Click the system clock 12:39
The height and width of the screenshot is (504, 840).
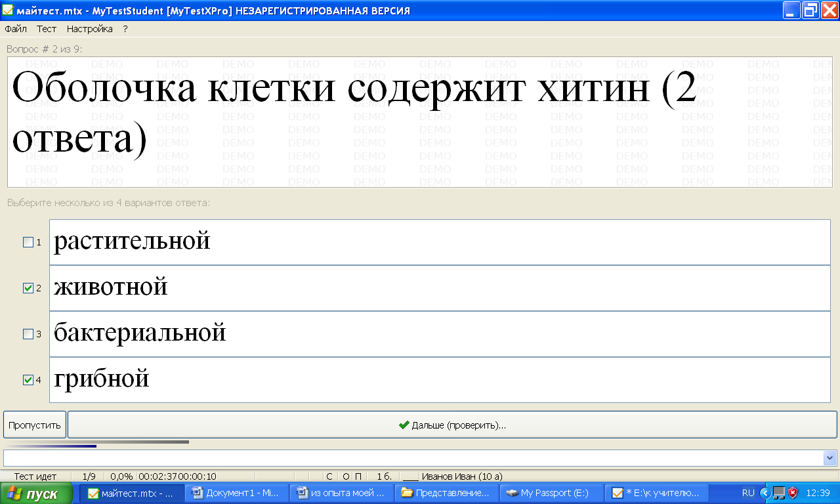pos(818,493)
